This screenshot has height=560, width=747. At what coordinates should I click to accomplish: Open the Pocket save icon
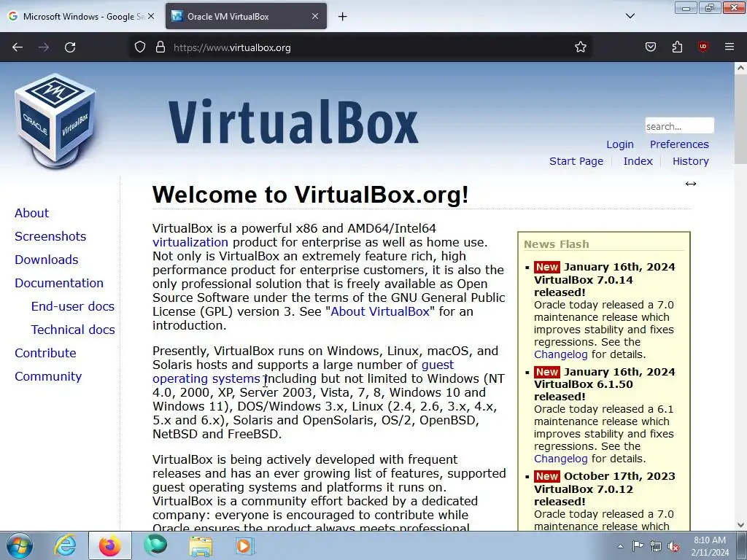click(x=650, y=47)
